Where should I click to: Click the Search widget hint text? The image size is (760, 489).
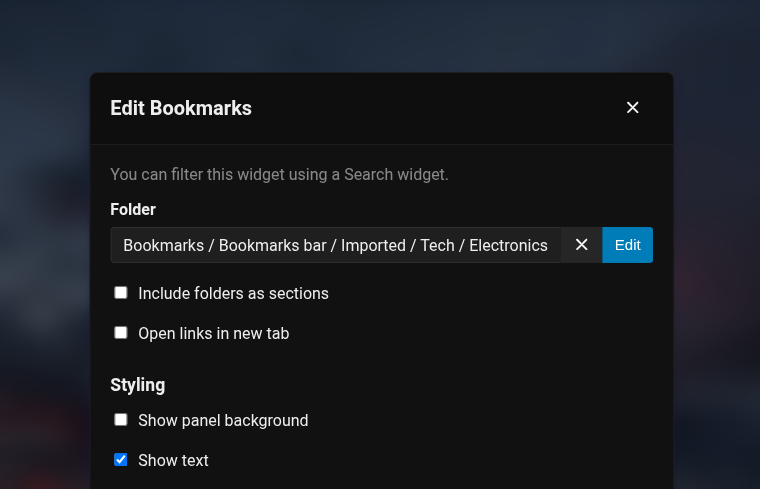click(279, 174)
